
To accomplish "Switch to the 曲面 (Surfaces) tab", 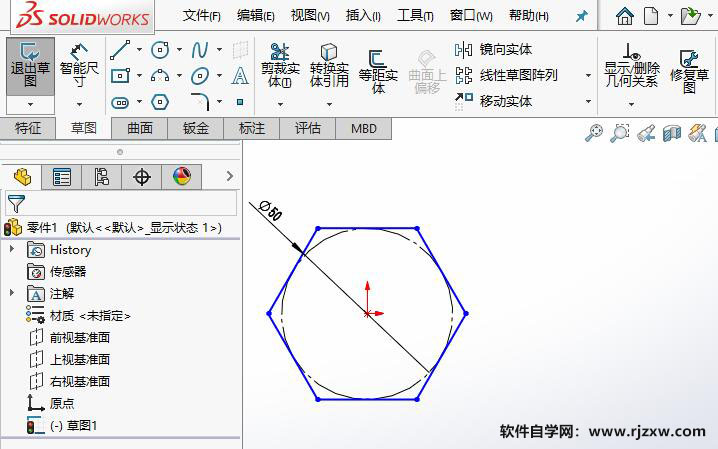I will [x=140, y=128].
